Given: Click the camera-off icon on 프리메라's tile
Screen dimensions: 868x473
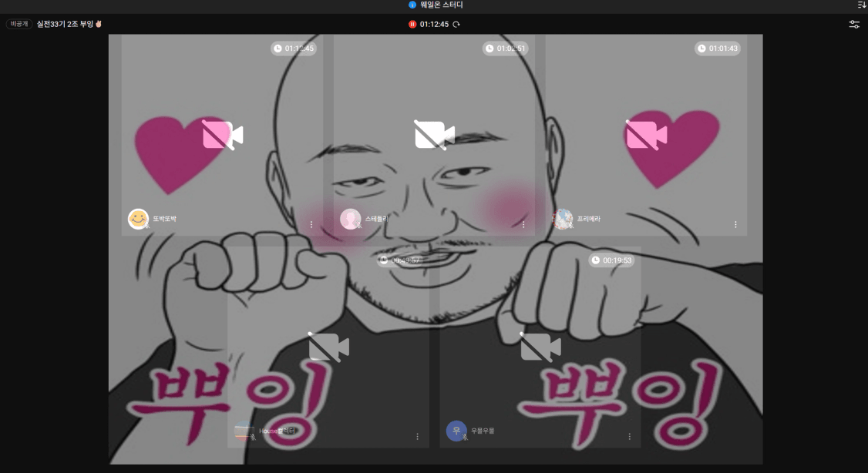Looking at the screenshot, I should (x=646, y=135).
